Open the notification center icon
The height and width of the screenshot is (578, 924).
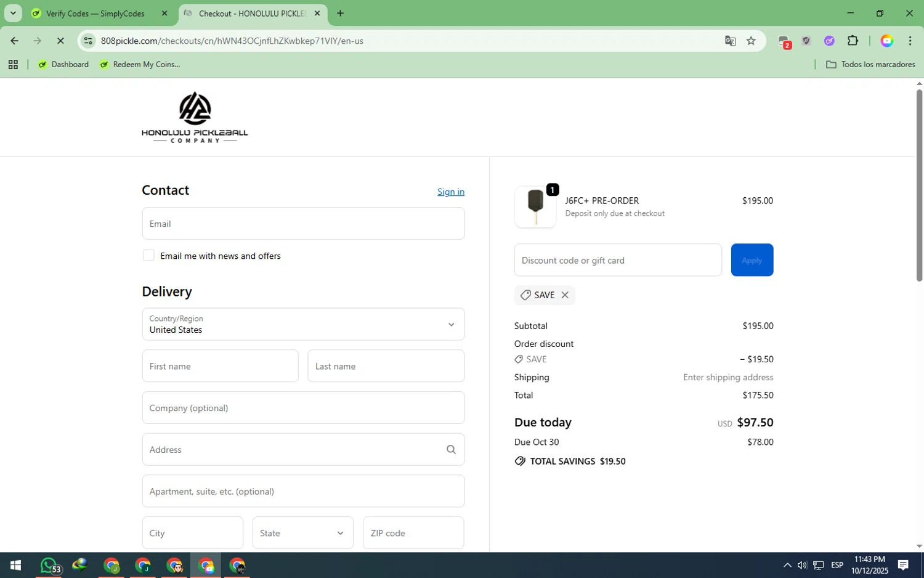[x=903, y=565]
